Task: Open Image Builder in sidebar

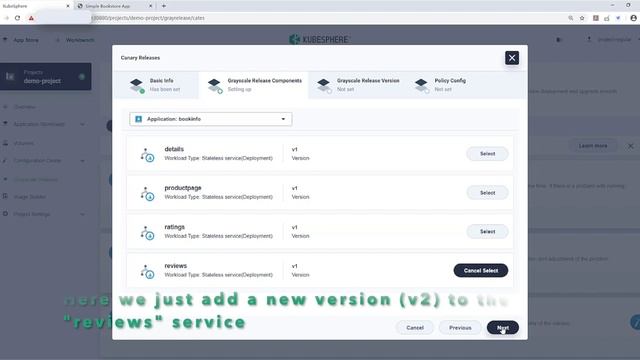Action: tap(29, 197)
